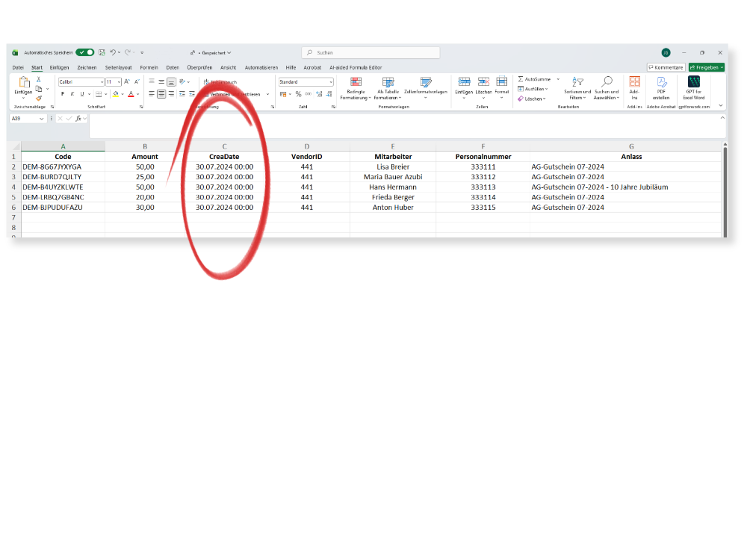Click the red font color swatch

[129, 95]
